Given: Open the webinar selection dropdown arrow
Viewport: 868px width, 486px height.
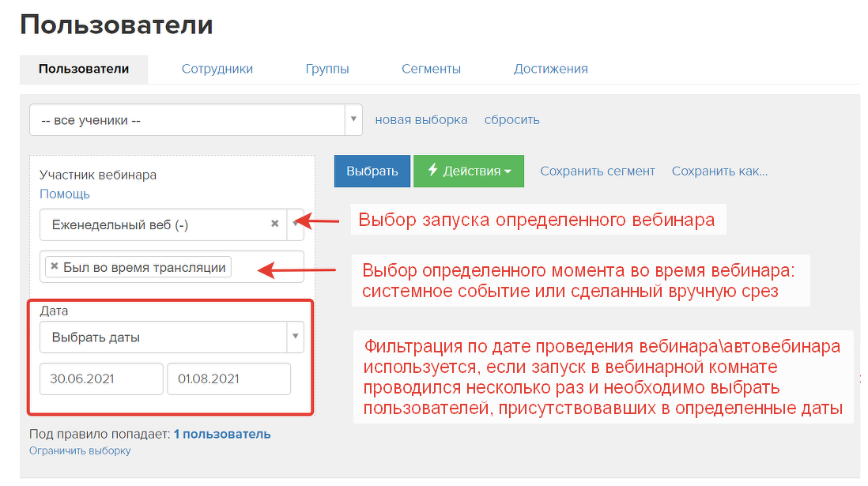Looking at the screenshot, I should tap(296, 224).
